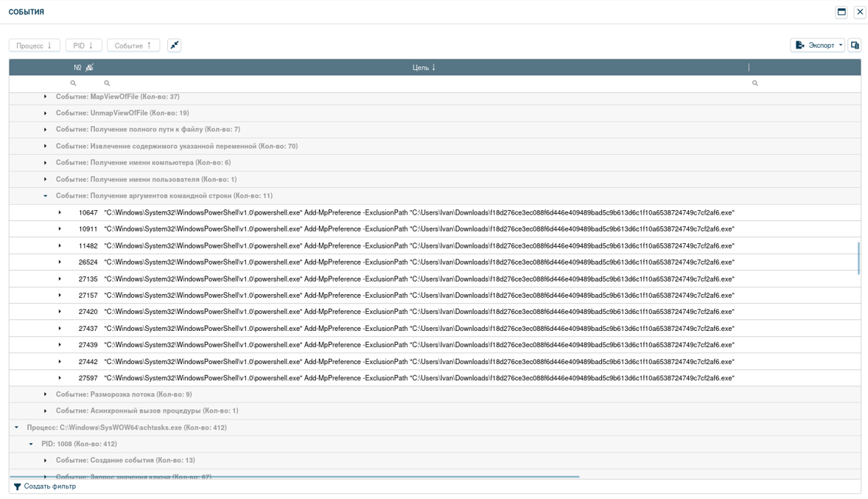Collapse the schtasks.exe process group

[x=16, y=428]
